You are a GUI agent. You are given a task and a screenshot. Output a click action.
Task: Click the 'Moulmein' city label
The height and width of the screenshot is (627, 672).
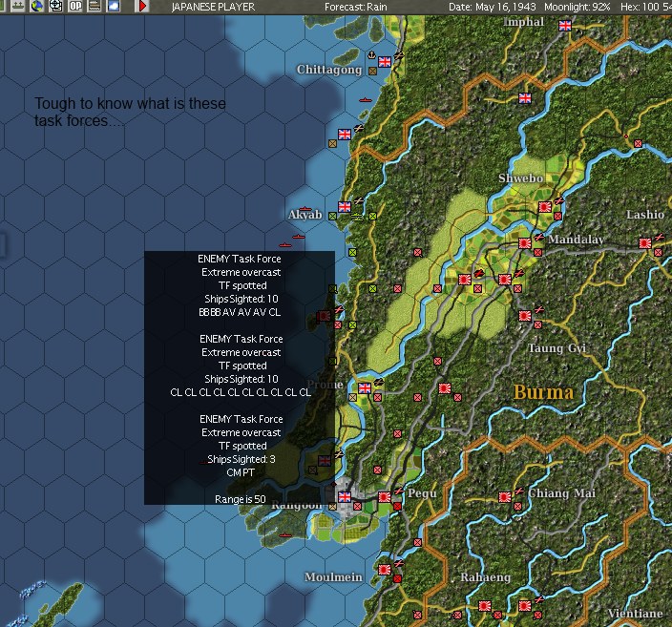click(x=333, y=577)
